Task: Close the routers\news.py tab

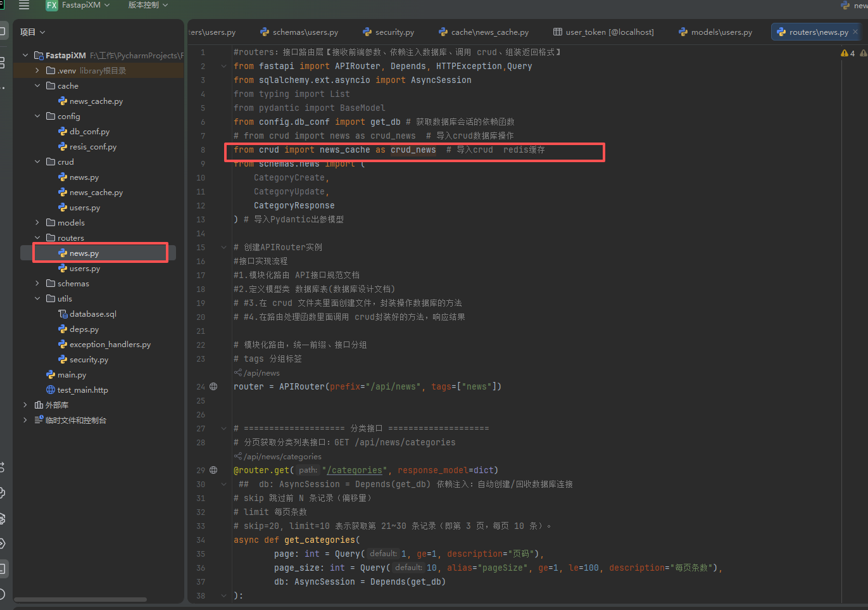Action: [855, 32]
